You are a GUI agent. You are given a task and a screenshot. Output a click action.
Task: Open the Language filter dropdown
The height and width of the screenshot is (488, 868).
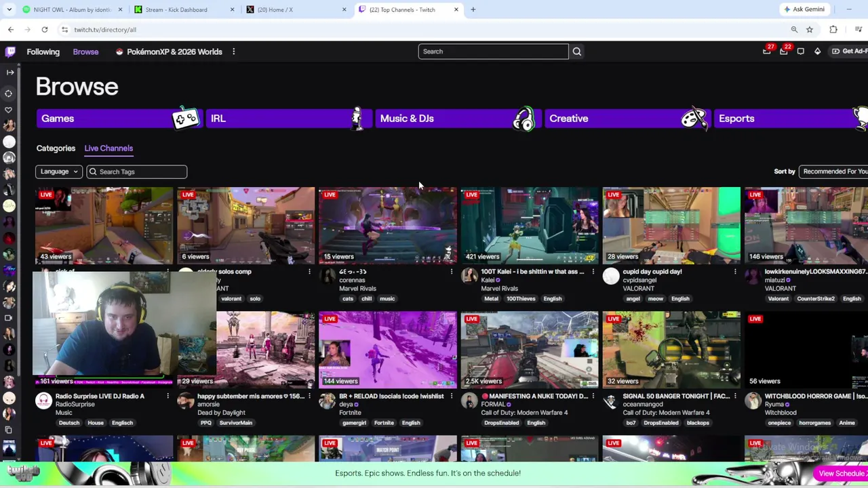(59, 171)
